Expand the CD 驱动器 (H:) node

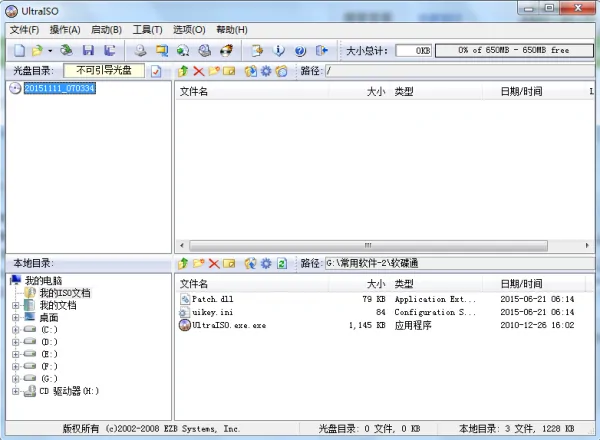pyautogui.click(x=15, y=391)
